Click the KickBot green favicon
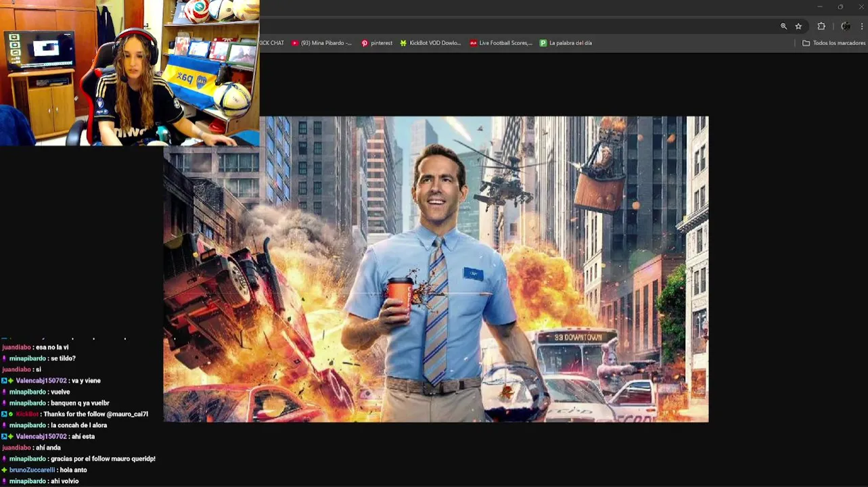Image resolution: width=868 pixels, height=487 pixels. (403, 43)
